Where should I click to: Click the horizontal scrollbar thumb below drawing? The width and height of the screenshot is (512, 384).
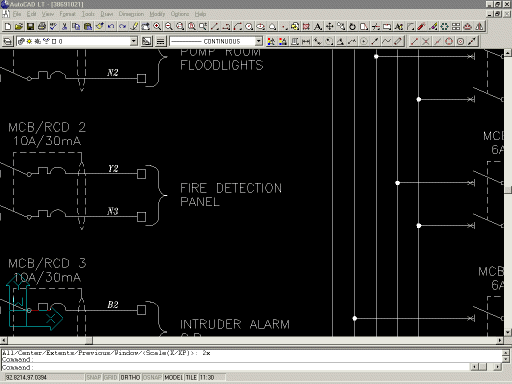coord(89,341)
